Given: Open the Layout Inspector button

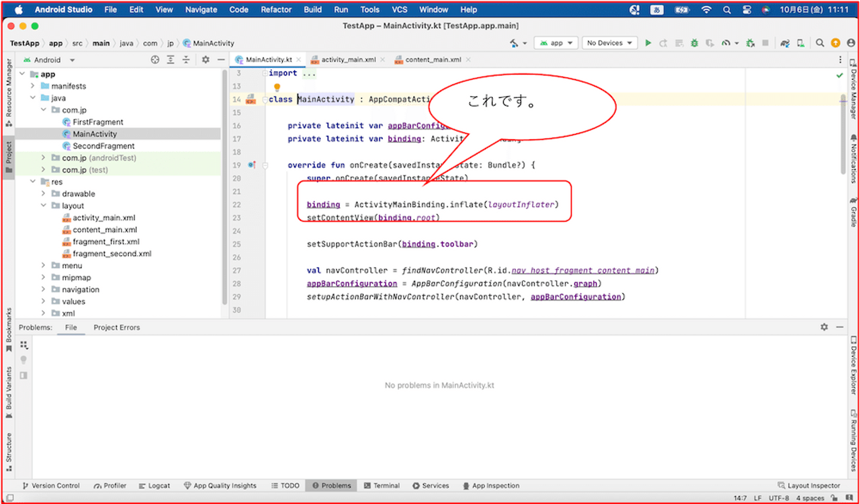Looking at the screenshot, I should coord(809,485).
